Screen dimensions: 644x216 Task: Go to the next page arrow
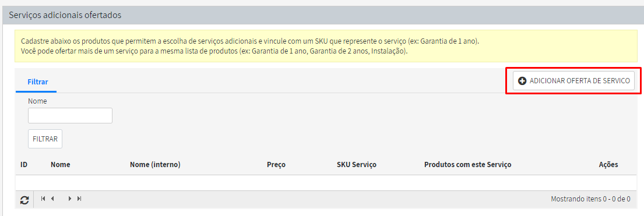click(71, 199)
